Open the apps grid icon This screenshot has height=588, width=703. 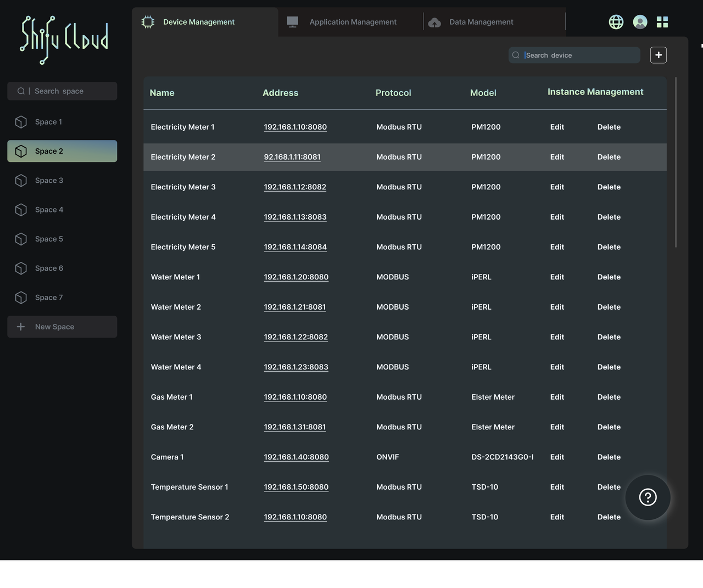(662, 22)
